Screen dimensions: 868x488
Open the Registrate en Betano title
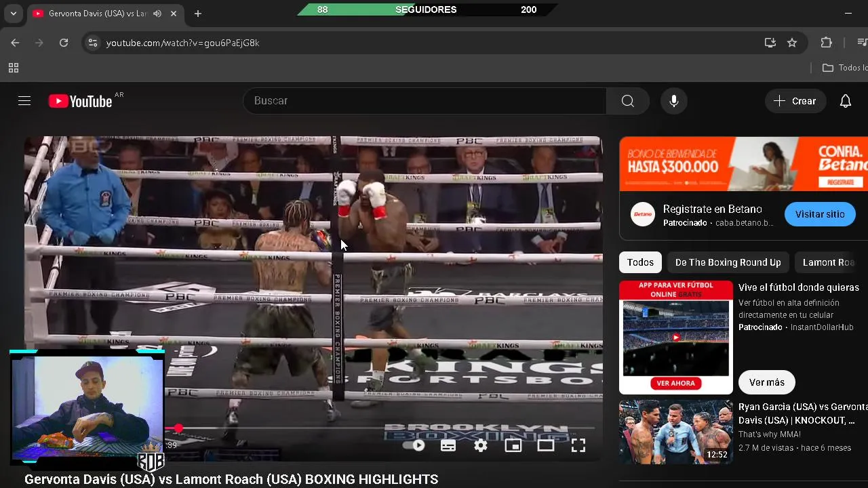(x=713, y=209)
